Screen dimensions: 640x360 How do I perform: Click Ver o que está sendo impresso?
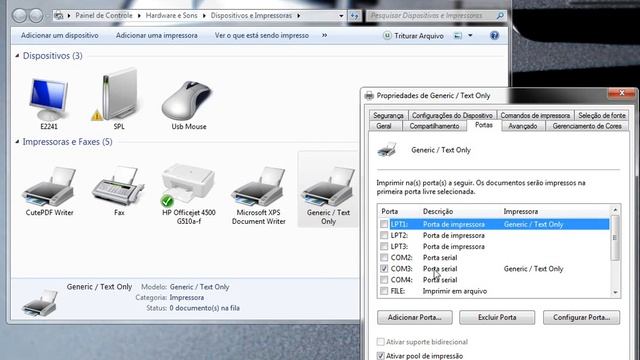262,36
